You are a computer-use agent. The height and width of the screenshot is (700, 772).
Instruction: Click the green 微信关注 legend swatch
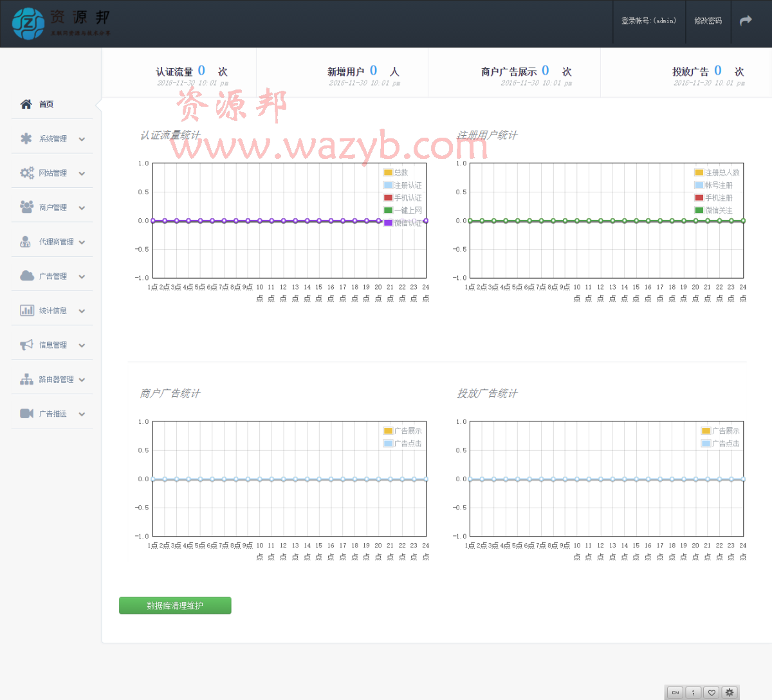(699, 210)
